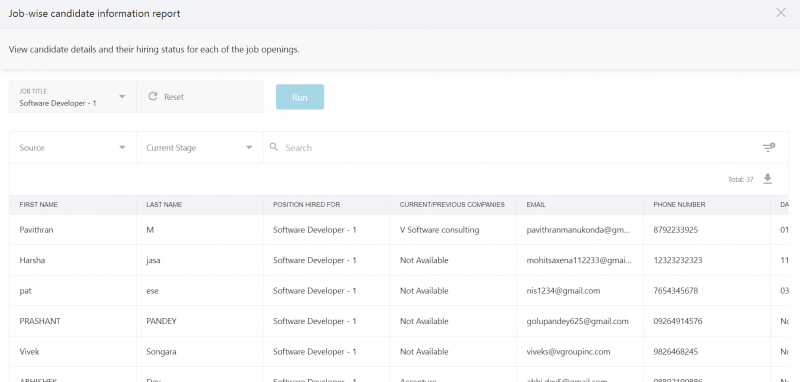Select the Vivek Songara candidate row
Image resolution: width=800 pixels, height=382 pixels.
(x=399, y=351)
